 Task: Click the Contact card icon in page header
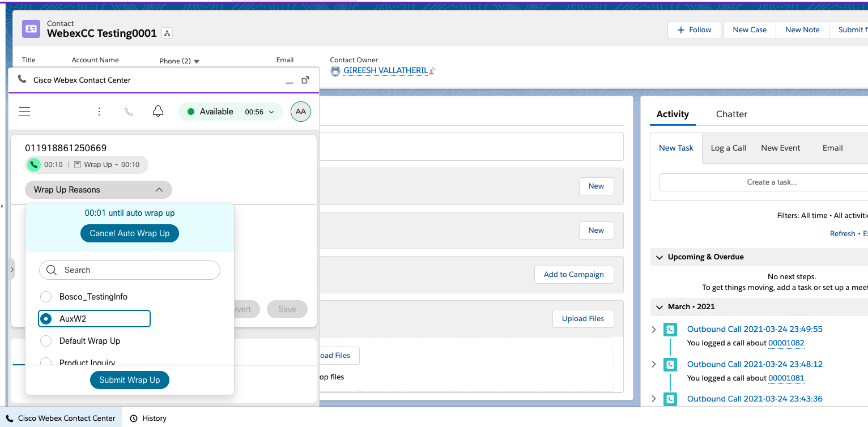31,28
